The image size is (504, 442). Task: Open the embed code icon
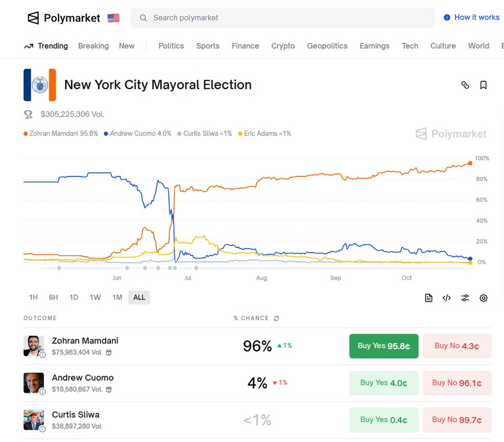(447, 298)
